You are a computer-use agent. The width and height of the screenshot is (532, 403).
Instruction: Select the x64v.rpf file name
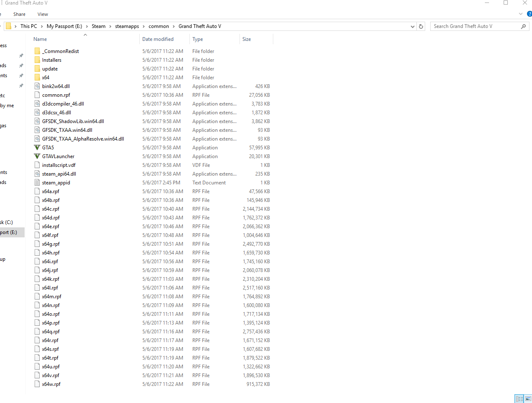pos(50,375)
